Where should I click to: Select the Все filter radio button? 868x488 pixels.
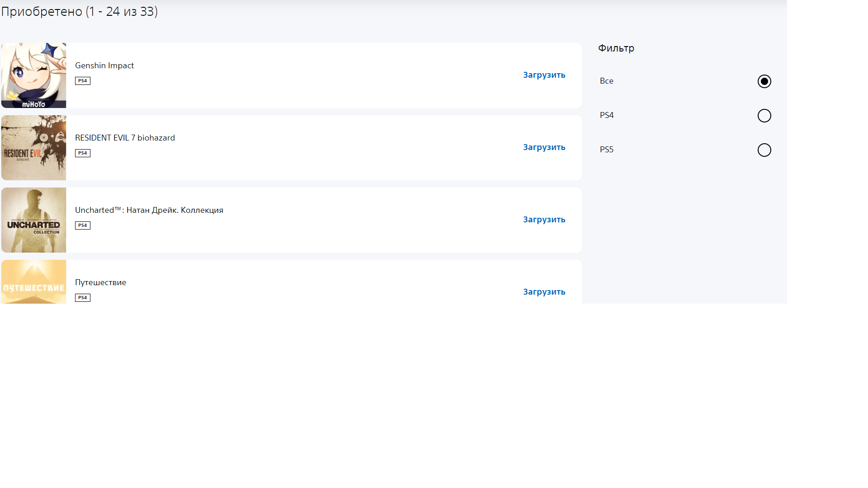click(764, 81)
